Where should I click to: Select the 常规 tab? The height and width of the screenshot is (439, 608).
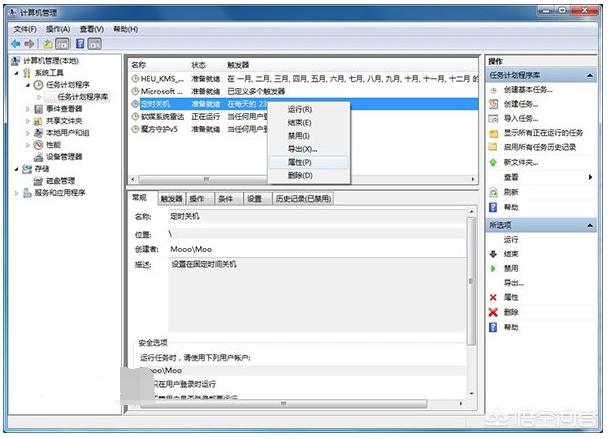(142, 197)
